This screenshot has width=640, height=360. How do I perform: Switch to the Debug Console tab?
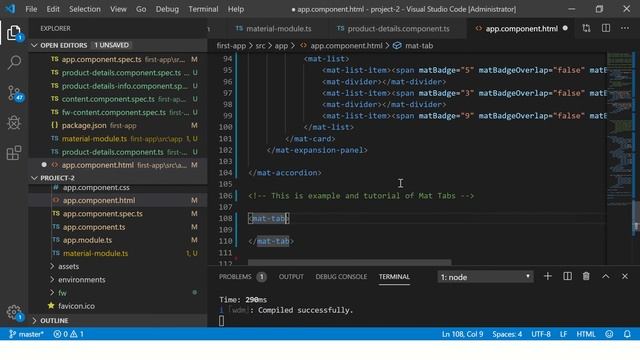(x=341, y=277)
